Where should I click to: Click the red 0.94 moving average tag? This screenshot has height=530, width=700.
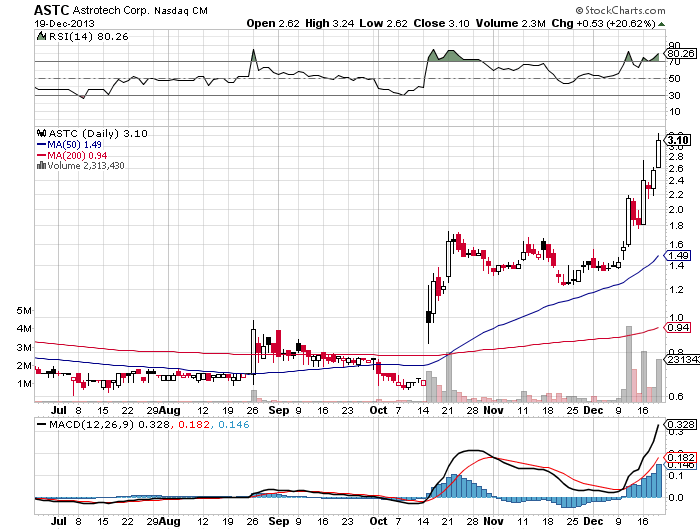click(679, 328)
